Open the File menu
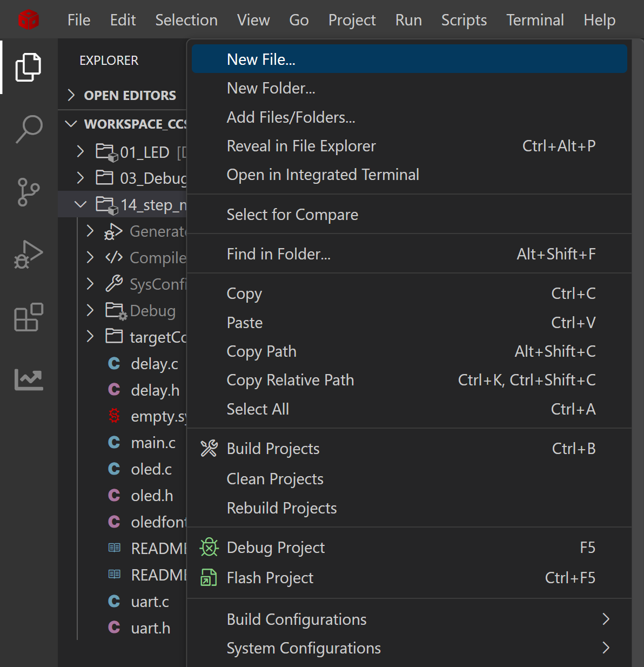This screenshot has width=644, height=667. [79, 20]
